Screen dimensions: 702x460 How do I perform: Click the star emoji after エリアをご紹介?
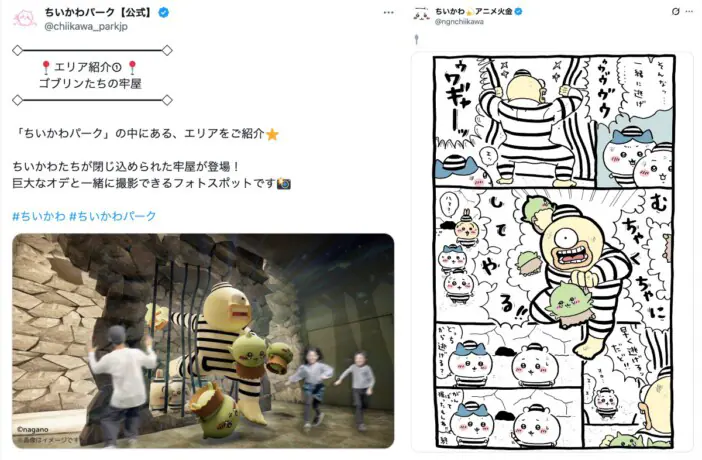click(x=272, y=134)
